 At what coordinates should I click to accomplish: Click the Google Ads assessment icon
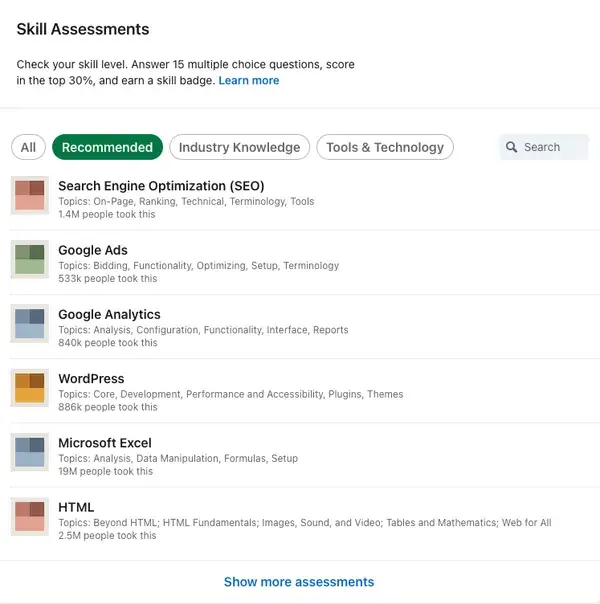tap(29, 259)
